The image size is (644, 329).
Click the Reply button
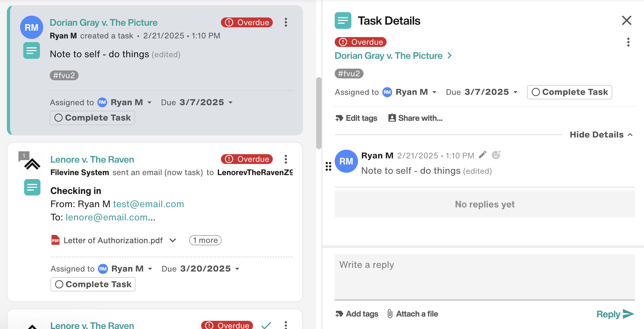[615, 314]
